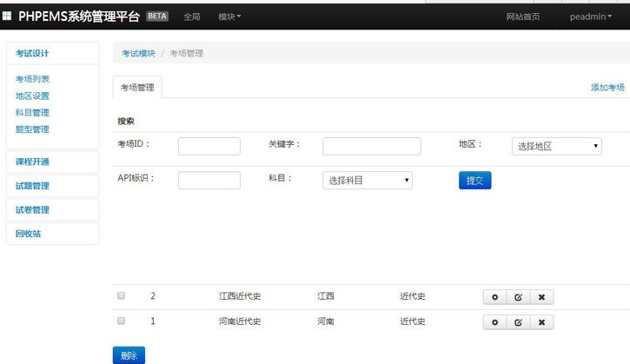Screen dimensions: 630x364
Task: Focus the 考场ID input field
Action: 209,146
